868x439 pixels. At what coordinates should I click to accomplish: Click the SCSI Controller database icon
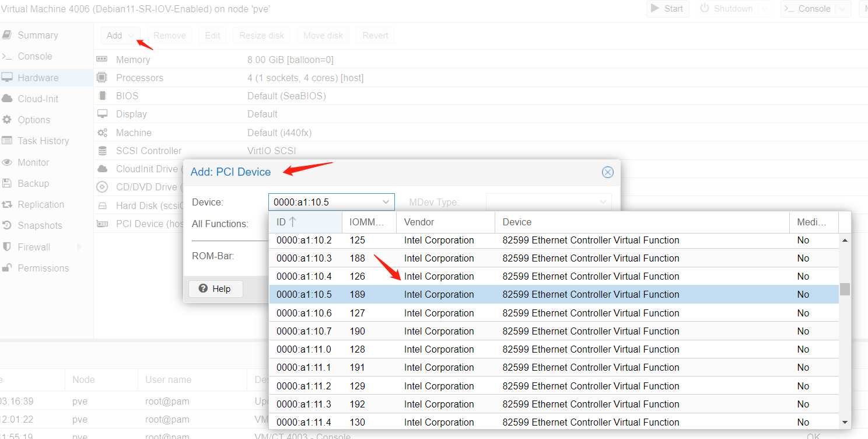click(102, 151)
